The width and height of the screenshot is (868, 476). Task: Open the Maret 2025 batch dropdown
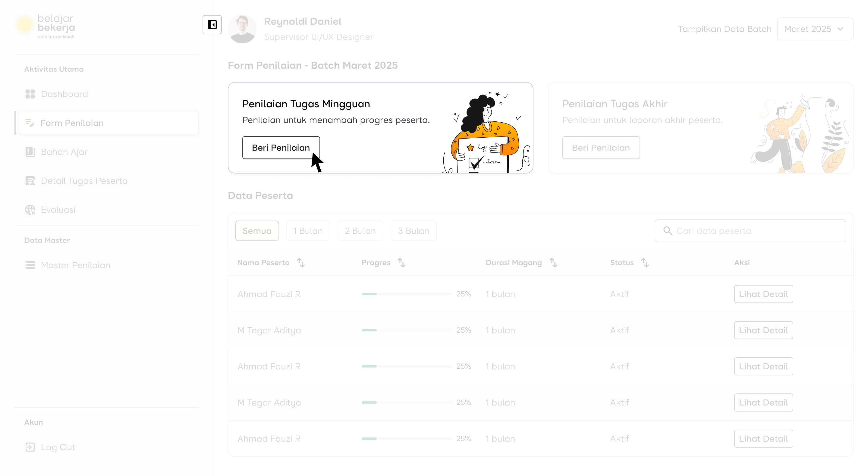coord(814,29)
